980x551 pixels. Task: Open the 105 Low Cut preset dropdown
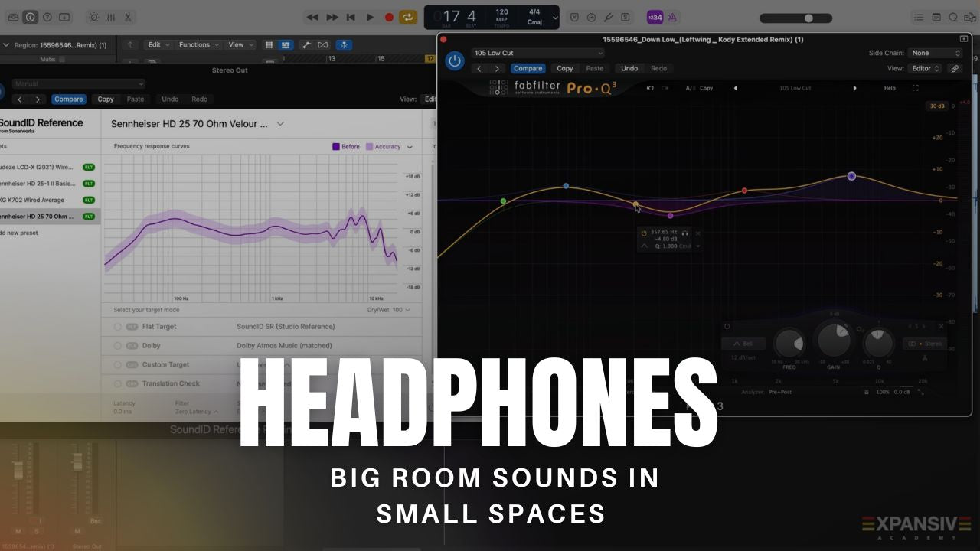pos(537,53)
